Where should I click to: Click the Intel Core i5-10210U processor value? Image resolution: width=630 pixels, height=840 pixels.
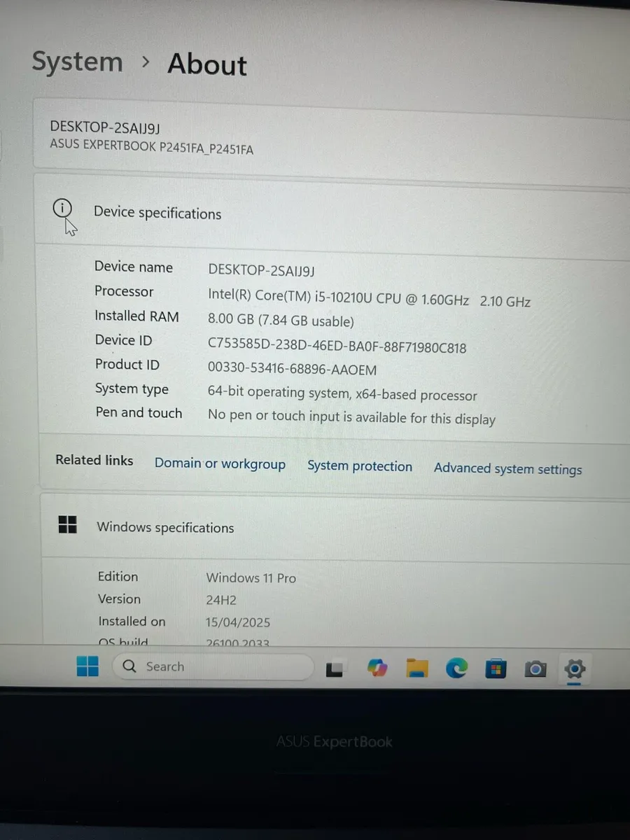pyautogui.click(x=369, y=297)
